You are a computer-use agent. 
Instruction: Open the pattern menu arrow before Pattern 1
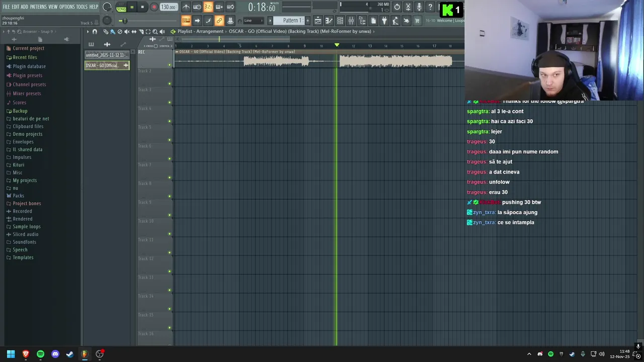270,21
